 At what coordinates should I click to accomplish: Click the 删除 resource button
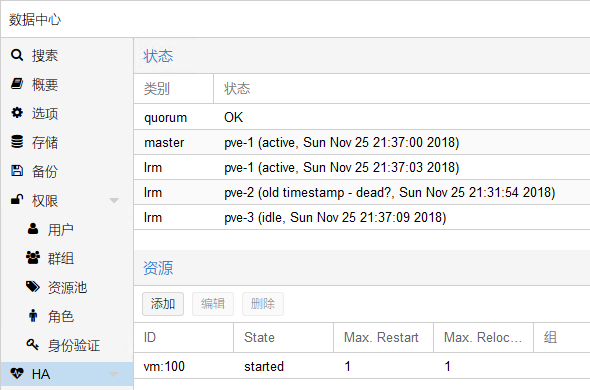coord(263,304)
